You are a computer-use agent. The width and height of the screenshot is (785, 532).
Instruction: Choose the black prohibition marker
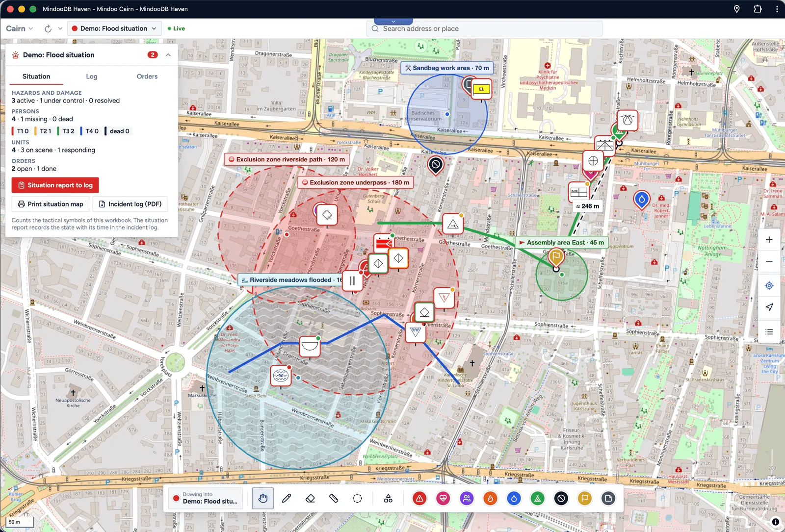(561, 499)
